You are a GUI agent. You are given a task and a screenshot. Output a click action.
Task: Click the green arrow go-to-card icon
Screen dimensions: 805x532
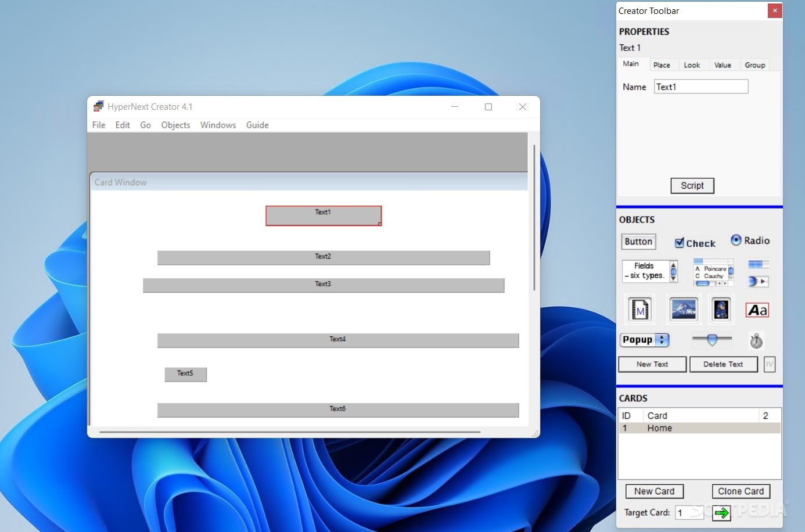[x=721, y=513]
